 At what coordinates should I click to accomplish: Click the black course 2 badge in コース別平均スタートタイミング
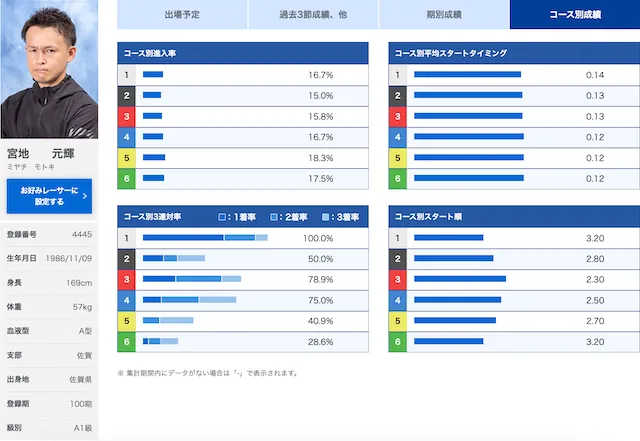[x=397, y=96]
